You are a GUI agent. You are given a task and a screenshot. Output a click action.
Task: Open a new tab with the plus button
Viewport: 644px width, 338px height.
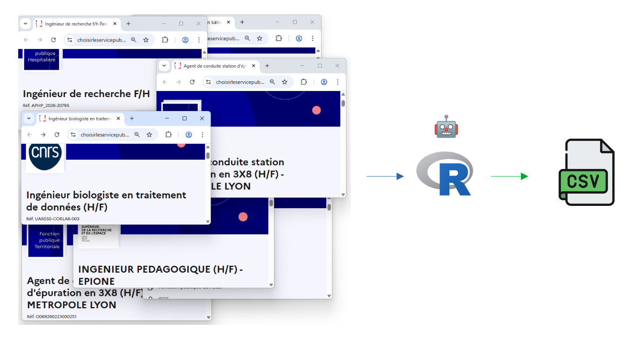(132, 118)
